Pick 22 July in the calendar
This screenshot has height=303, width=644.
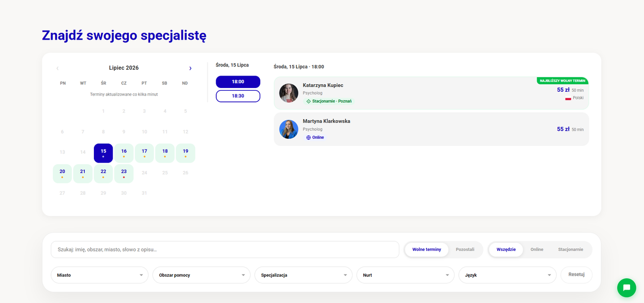pos(103,173)
